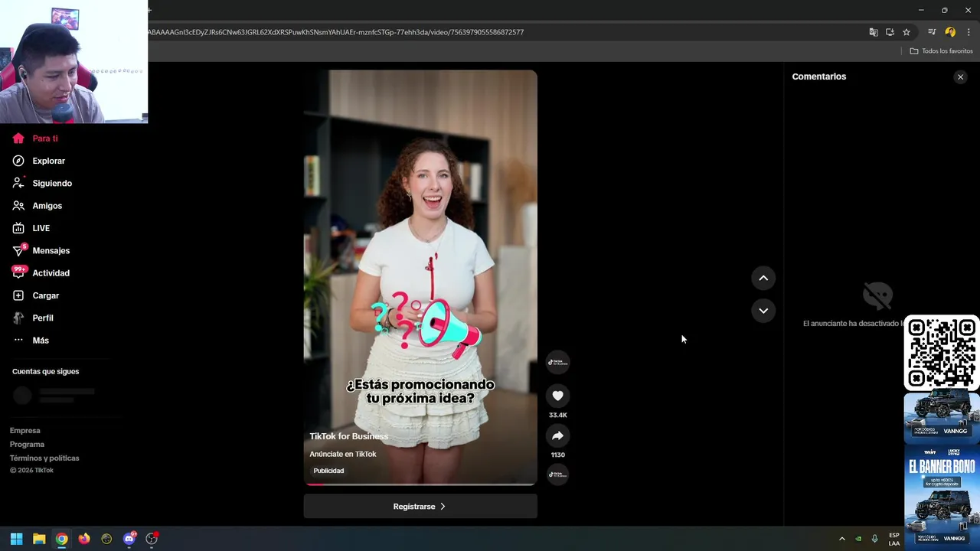The image size is (980, 551).
Task: Open the Amigos section
Action: [38, 206]
